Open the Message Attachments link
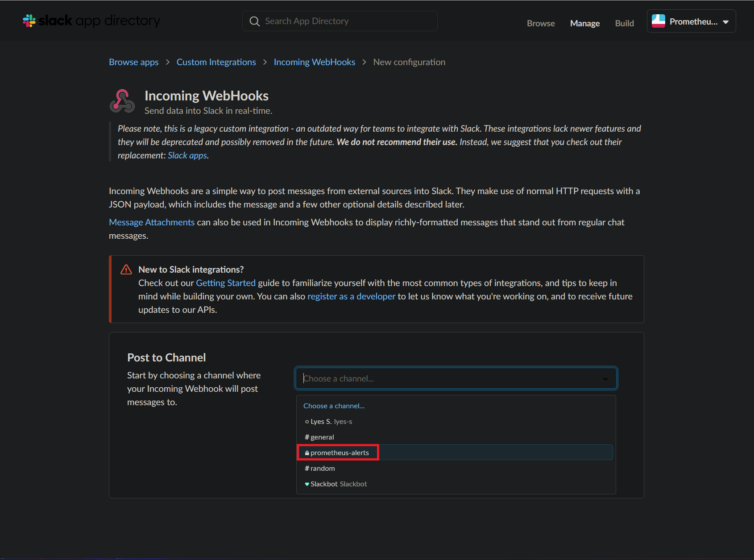The height and width of the screenshot is (560, 754). (x=152, y=222)
